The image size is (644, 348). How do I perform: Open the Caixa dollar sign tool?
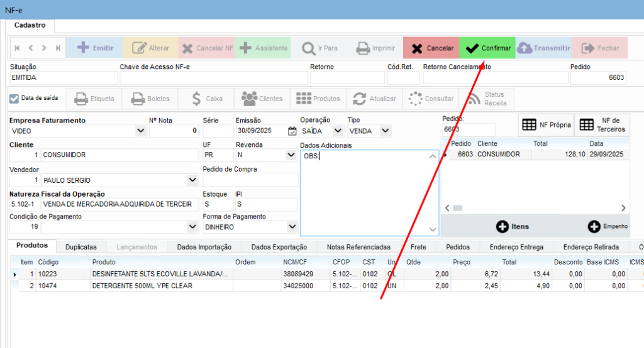[206, 99]
